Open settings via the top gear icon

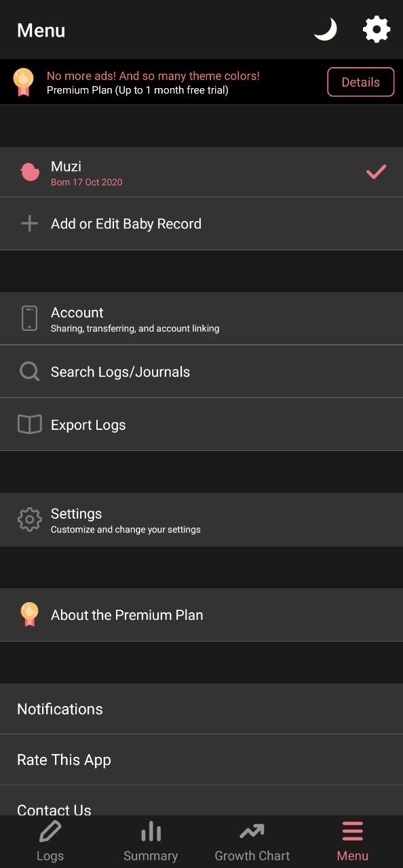[377, 30]
